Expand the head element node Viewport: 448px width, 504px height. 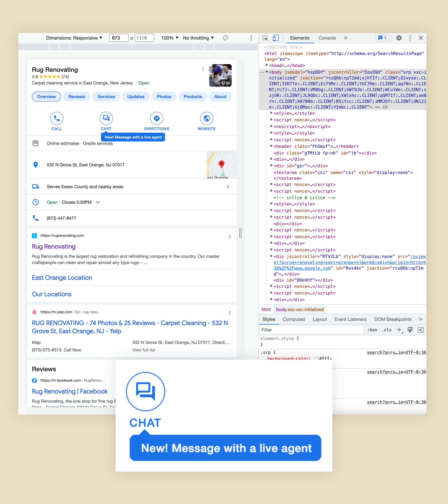267,65
